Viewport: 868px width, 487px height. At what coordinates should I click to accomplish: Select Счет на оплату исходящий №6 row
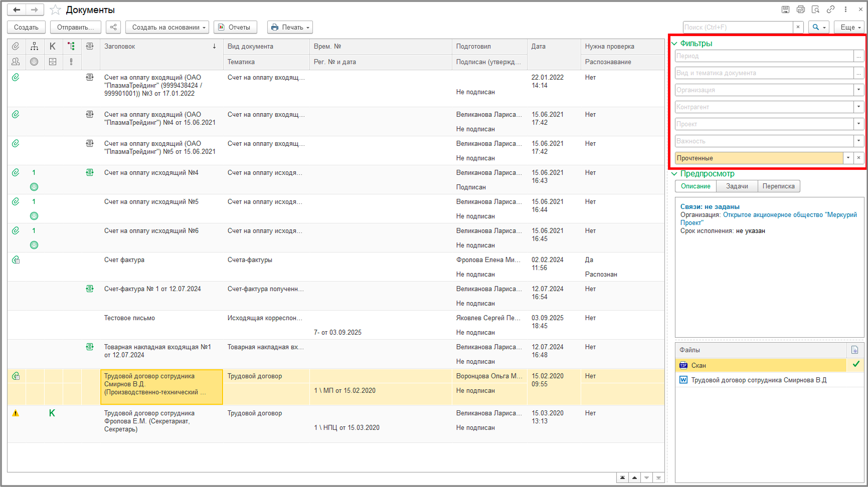tap(336, 238)
